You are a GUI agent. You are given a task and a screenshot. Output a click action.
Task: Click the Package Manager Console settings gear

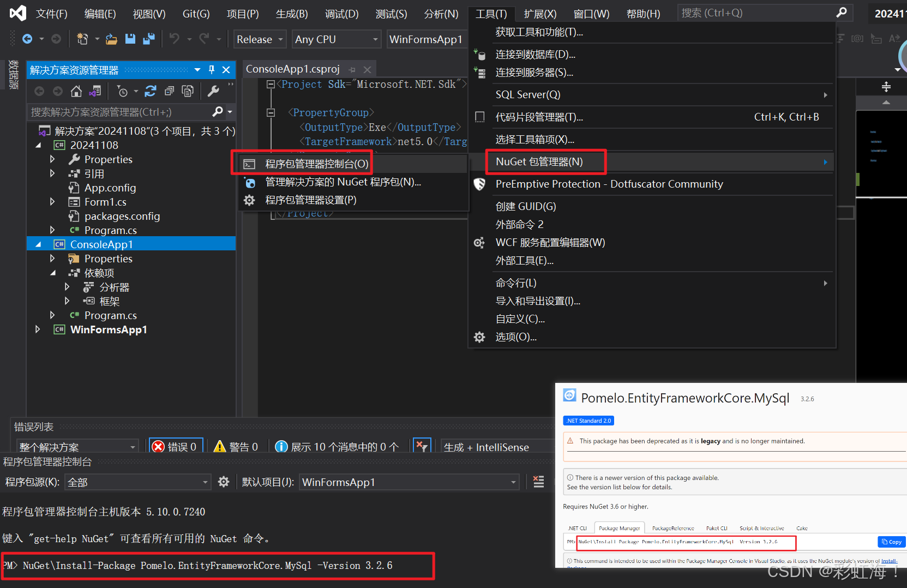pos(224,482)
